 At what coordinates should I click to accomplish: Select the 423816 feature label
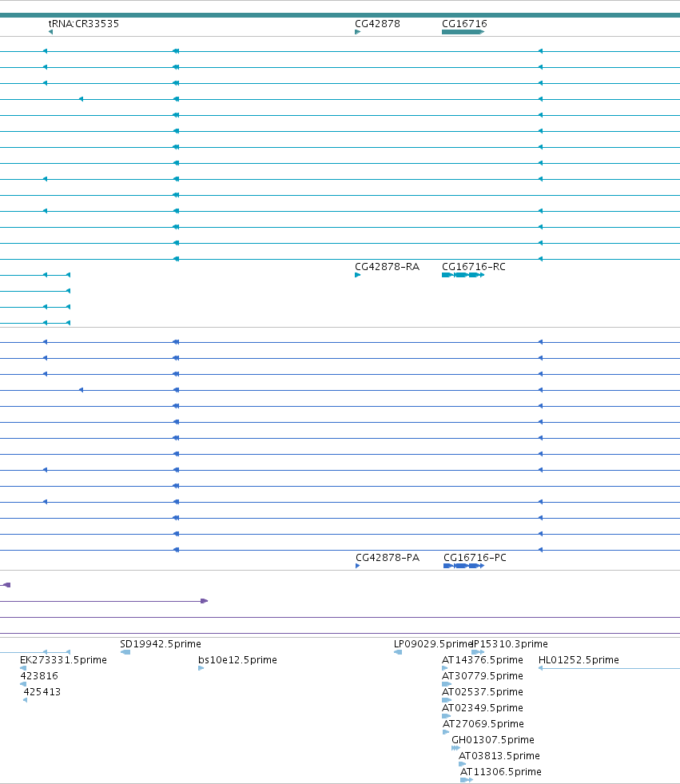(x=39, y=675)
